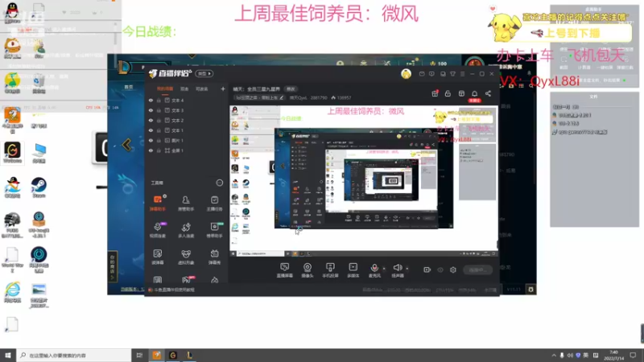Select the 全屏 1 layer row
Screen dimensions: 644x362
tap(187, 150)
